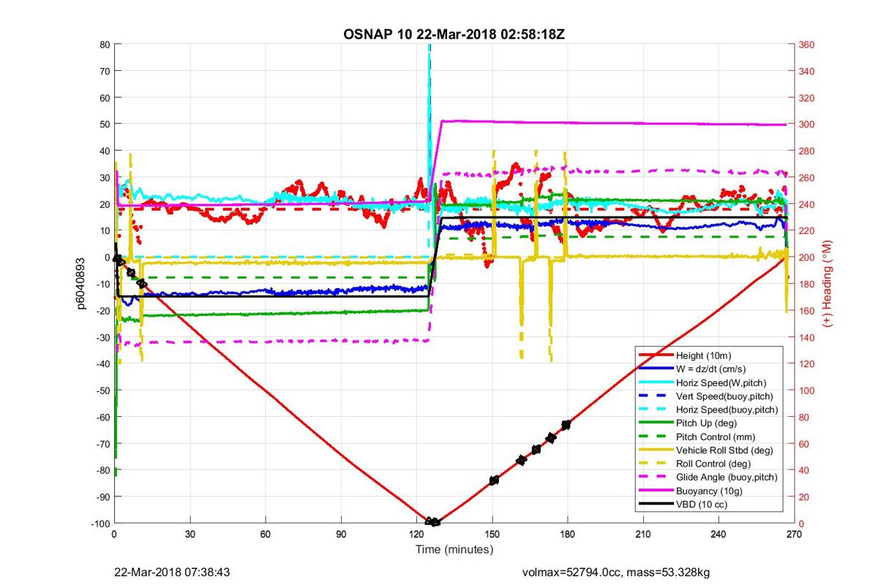Click the left y-axis tick label -50

coord(103,391)
